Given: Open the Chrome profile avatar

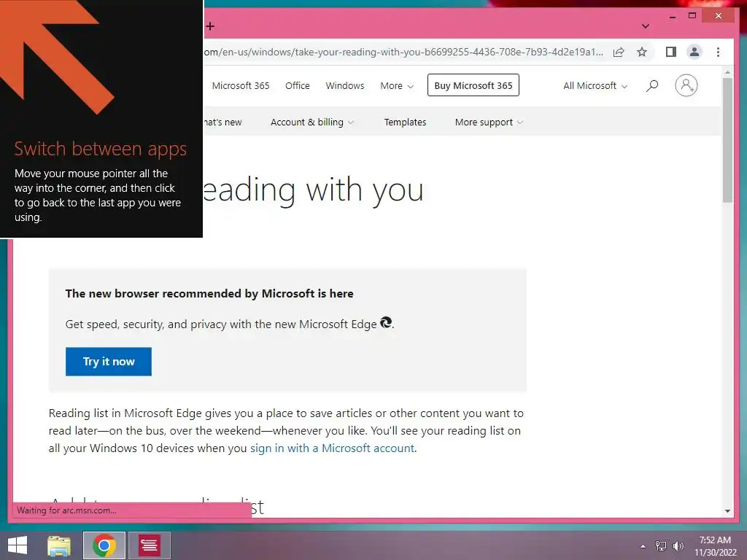Looking at the screenshot, I should click(694, 52).
